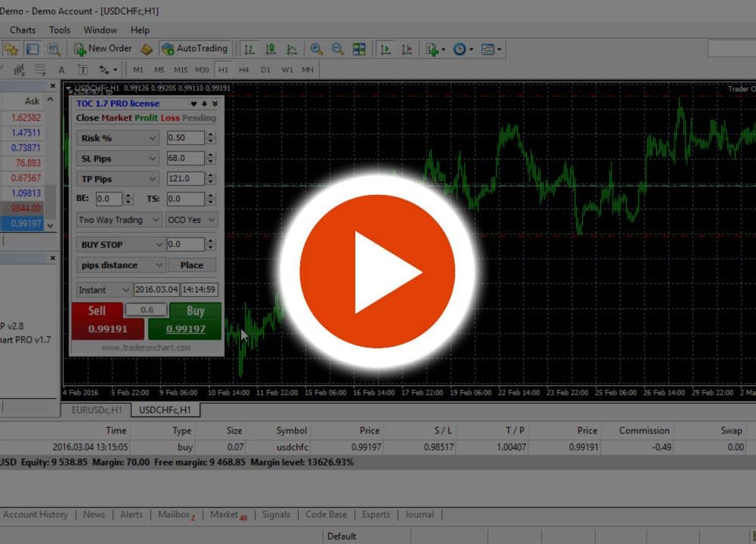The height and width of the screenshot is (544, 756).
Task: Select the Fibonacci retracement tool icon
Action: (41, 70)
